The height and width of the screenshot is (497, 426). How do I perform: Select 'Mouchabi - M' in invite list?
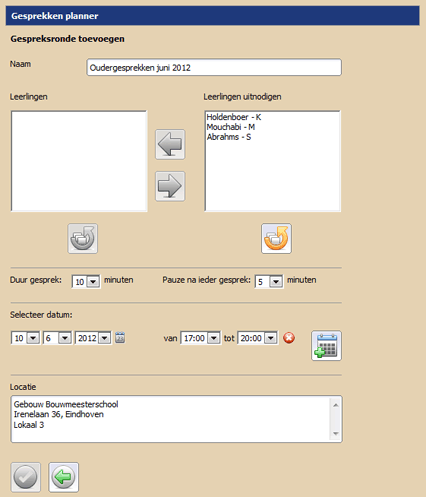(231, 127)
